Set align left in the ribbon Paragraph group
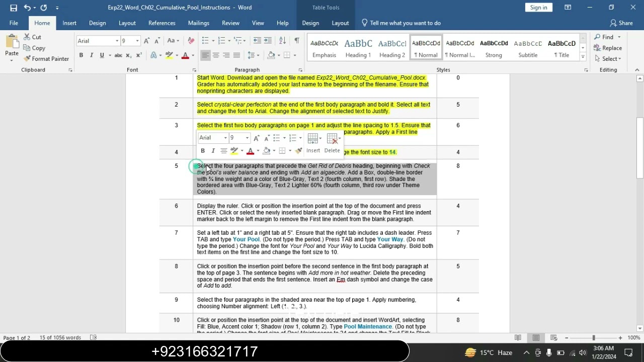Image resolution: width=644 pixels, height=362 pixels. [205, 55]
